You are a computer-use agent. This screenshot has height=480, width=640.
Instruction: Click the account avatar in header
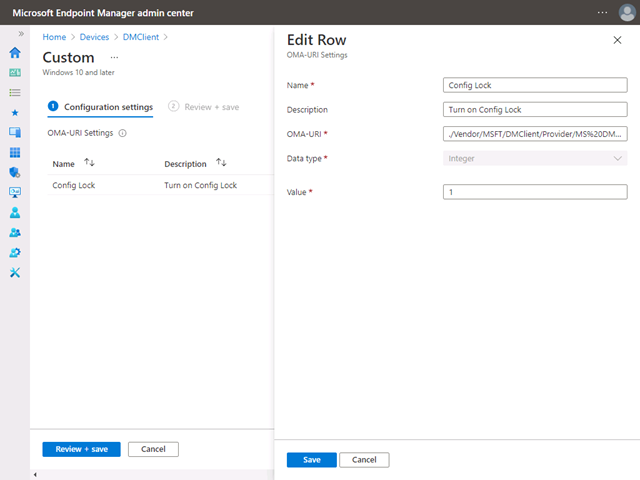point(626,11)
